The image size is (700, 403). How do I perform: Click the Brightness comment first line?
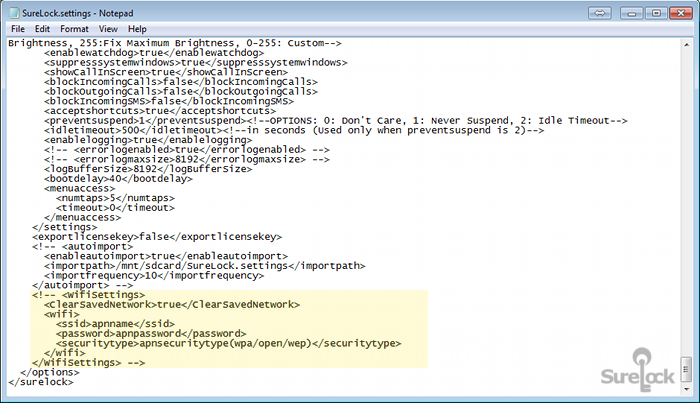[175, 43]
